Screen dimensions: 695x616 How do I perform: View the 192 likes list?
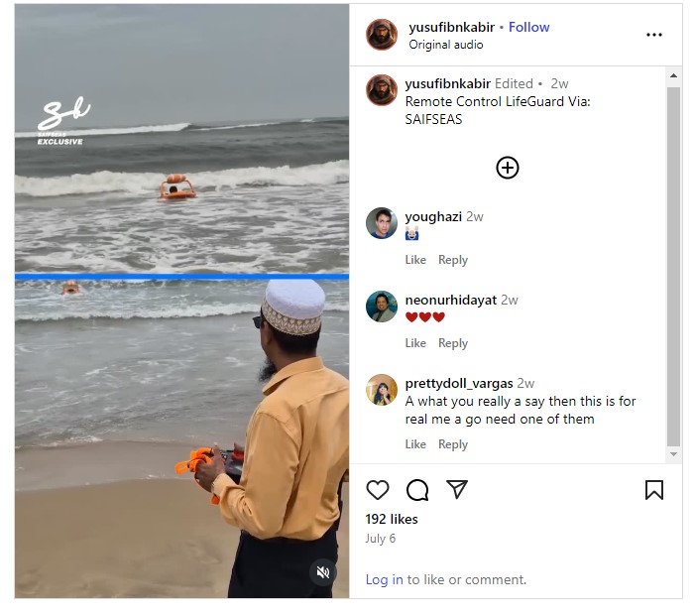(392, 519)
